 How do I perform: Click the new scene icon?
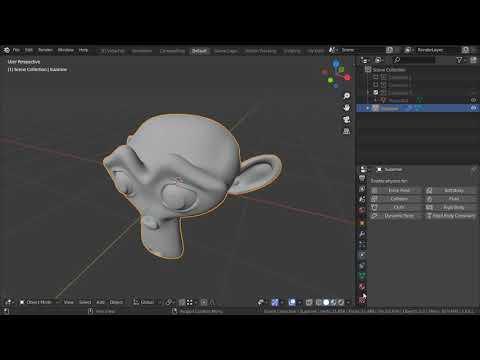(389, 50)
